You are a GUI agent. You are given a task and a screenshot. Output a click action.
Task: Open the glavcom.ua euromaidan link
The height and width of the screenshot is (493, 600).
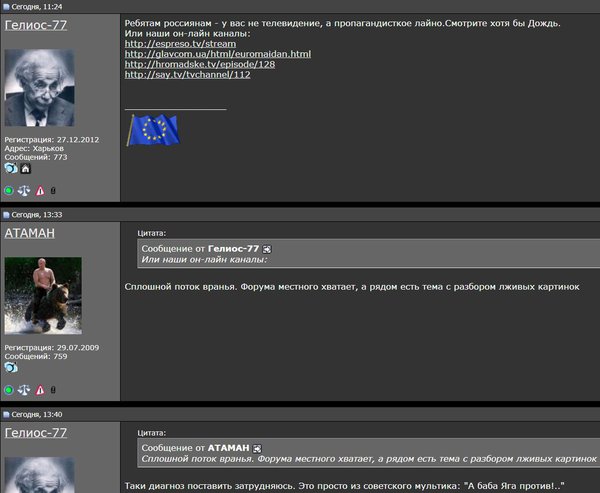coord(218,54)
